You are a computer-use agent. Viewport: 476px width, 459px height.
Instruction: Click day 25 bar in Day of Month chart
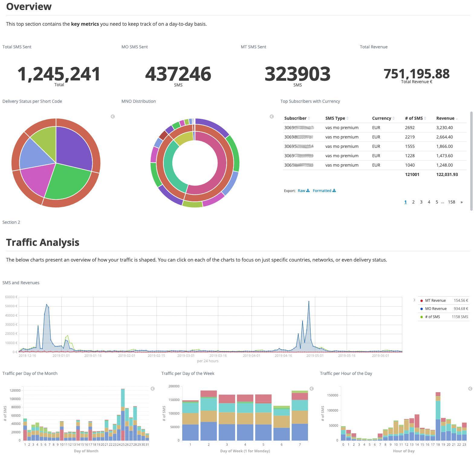[x=123, y=415]
